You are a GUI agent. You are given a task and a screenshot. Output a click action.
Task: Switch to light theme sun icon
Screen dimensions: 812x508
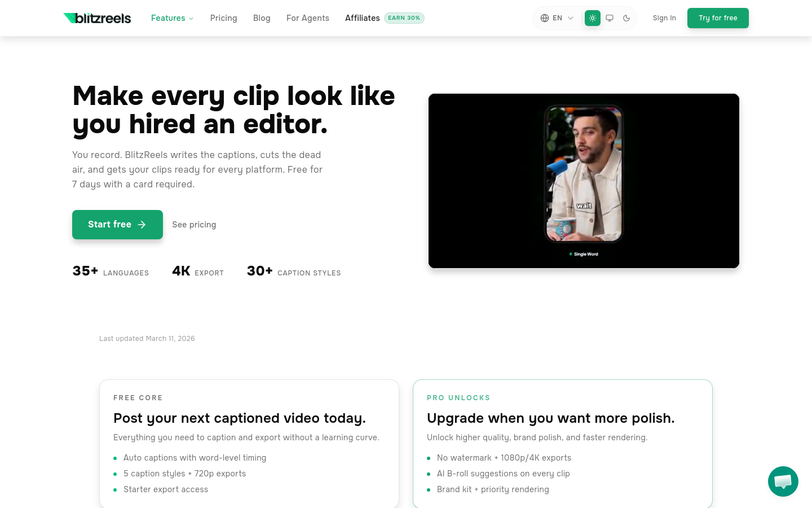[x=593, y=18]
